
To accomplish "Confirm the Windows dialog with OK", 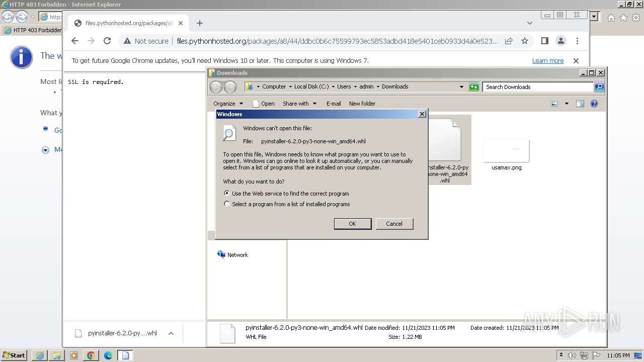I will 353,224.
